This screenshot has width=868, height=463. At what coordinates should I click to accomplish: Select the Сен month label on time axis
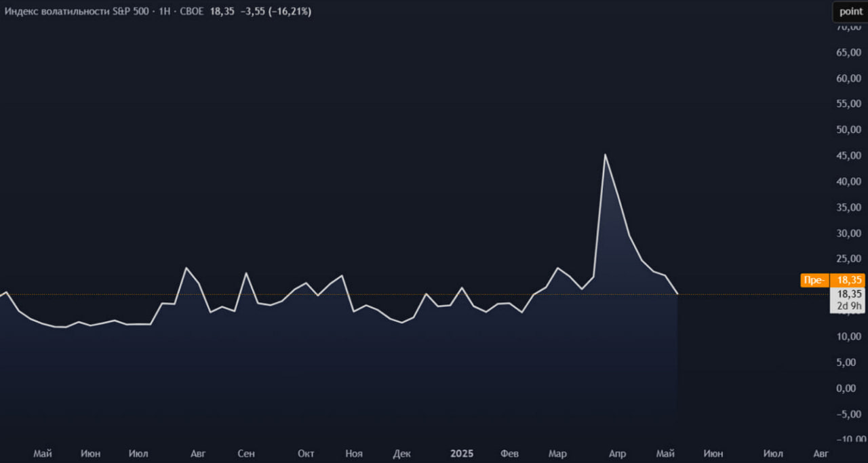246,454
